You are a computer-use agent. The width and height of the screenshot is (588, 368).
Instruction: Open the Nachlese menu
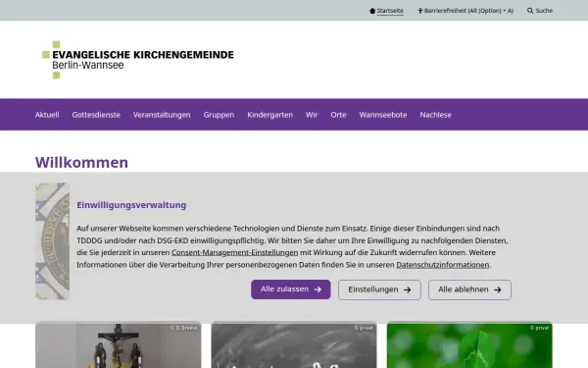tap(435, 115)
